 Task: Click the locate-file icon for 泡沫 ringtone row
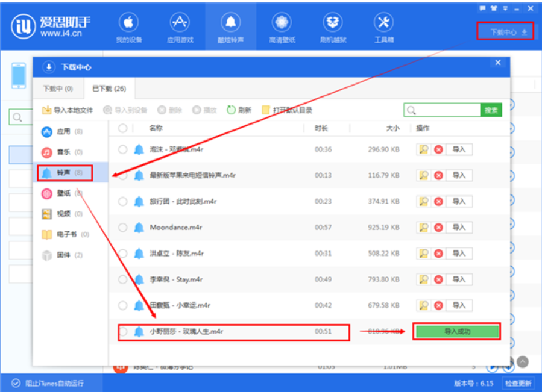pos(423,149)
